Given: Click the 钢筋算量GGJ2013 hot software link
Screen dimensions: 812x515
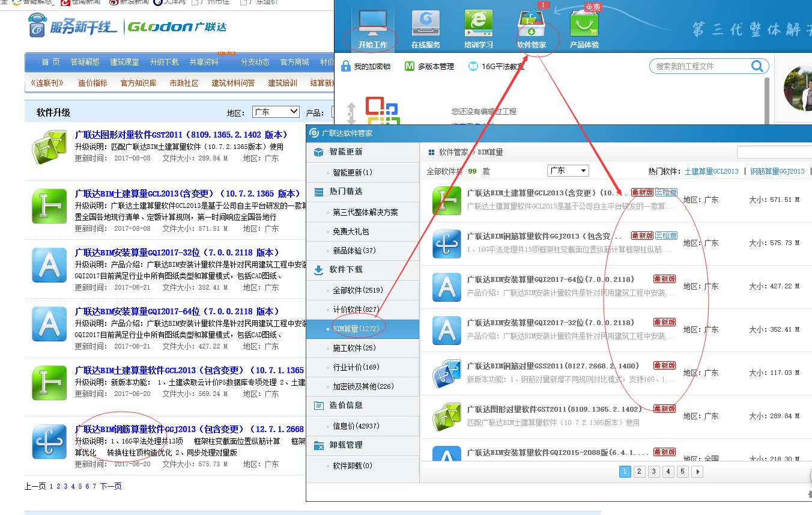Looking at the screenshot, I should (777, 171).
